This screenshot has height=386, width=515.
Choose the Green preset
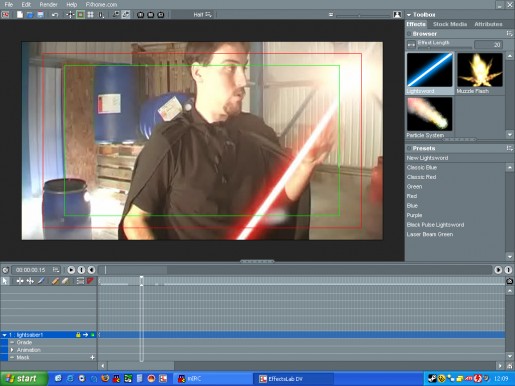coord(414,187)
